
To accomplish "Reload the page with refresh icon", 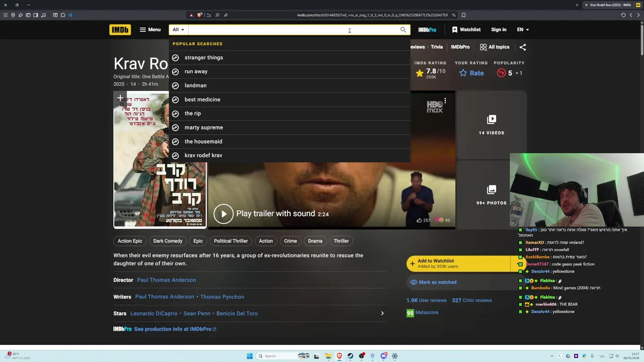I will 623,15.
